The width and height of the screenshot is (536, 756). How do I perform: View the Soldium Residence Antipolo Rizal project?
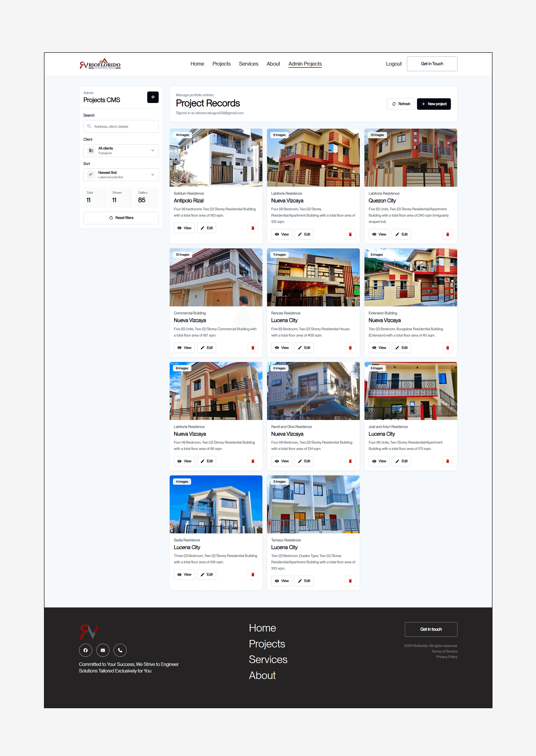184,228
